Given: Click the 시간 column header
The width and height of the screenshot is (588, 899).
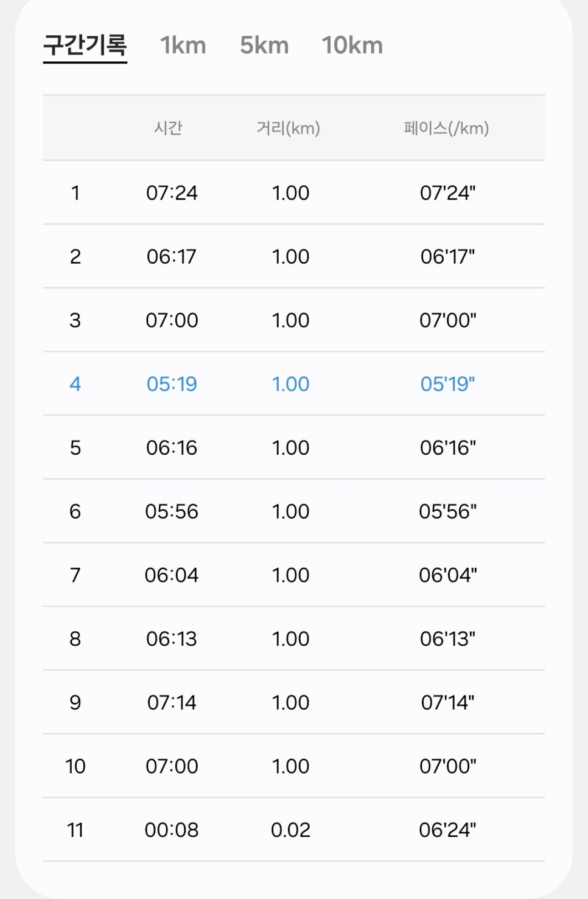Looking at the screenshot, I should click(x=169, y=128).
